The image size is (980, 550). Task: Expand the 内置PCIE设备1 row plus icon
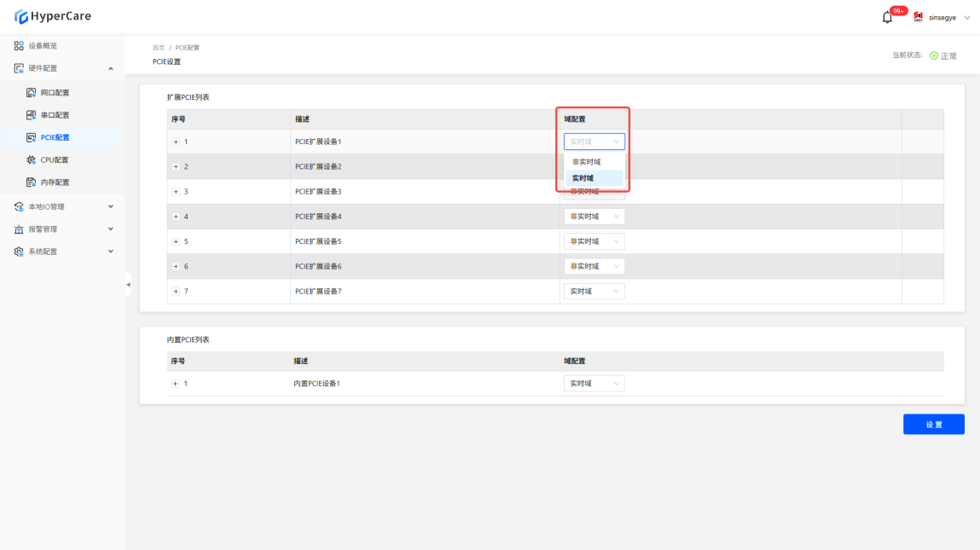click(x=175, y=384)
